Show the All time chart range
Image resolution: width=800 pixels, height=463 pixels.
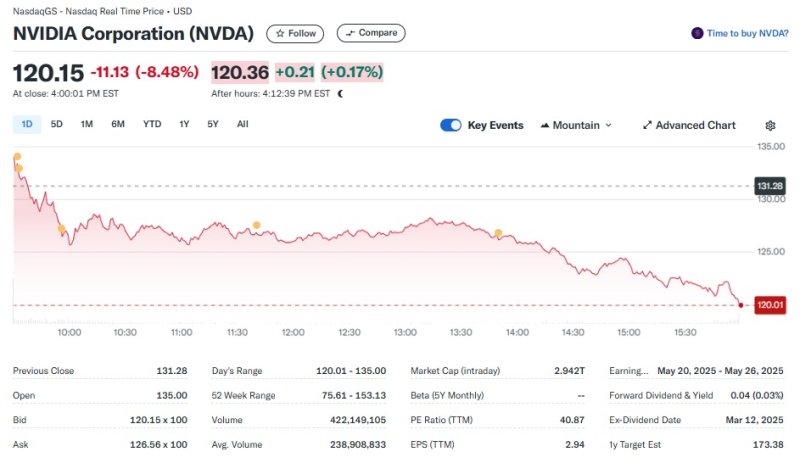tap(243, 124)
